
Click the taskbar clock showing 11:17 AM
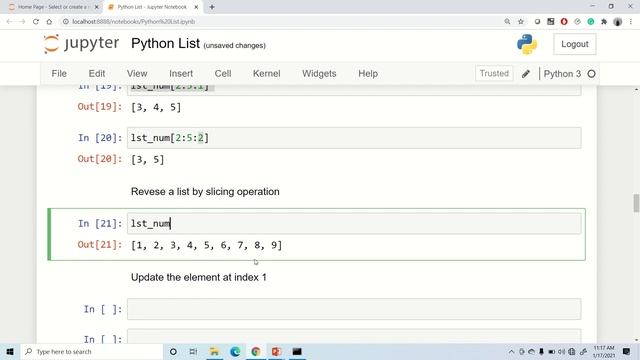pos(604,351)
